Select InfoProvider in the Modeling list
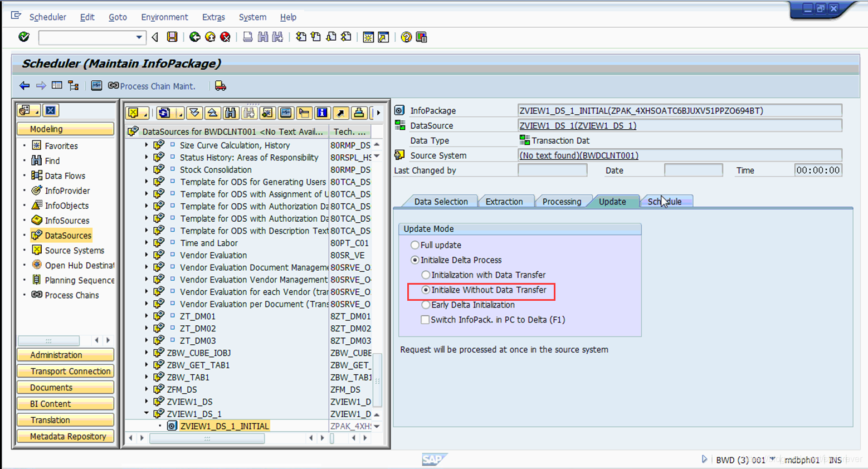The height and width of the screenshot is (469, 868). pos(67,190)
